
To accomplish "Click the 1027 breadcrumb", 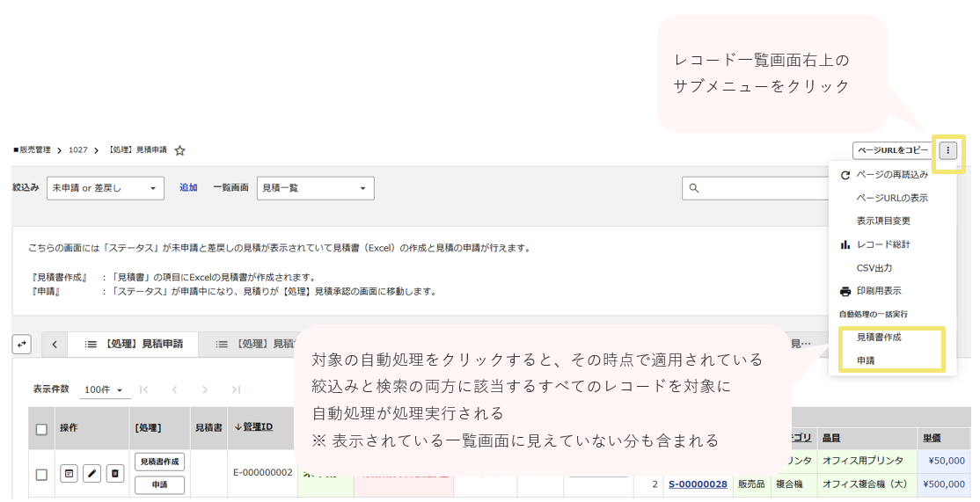I will [78, 149].
